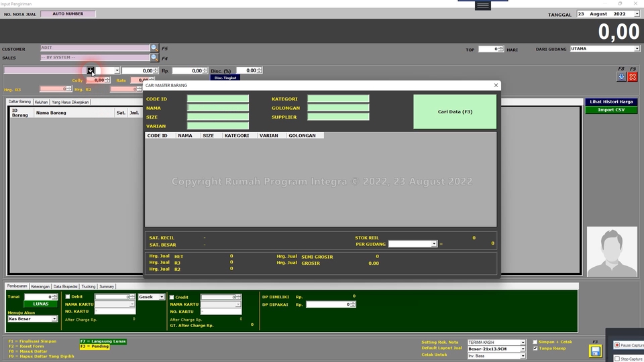The height and width of the screenshot is (362, 644).
Task: Switch to the Summary tab
Action: pos(107,286)
